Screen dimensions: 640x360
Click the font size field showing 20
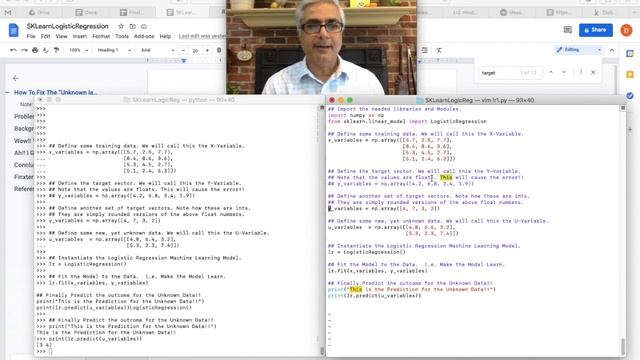tap(195, 51)
